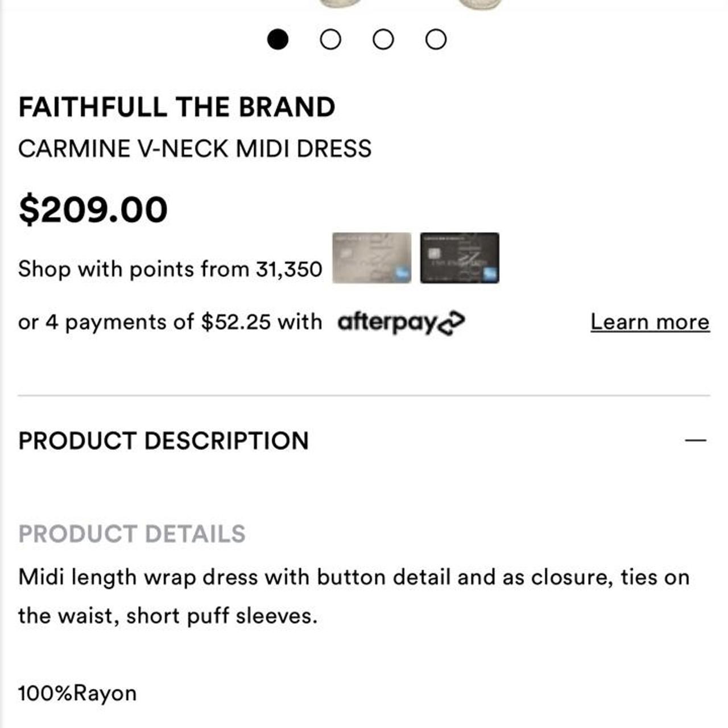Open the PRODUCT DESCRIPTION heading
Image resolution: width=728 pixels, height=728 pixels.
(164, 441)
